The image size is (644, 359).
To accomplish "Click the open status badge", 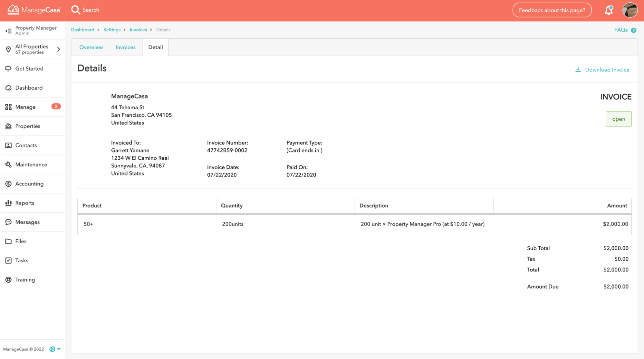I will click(x=619, y=119).
